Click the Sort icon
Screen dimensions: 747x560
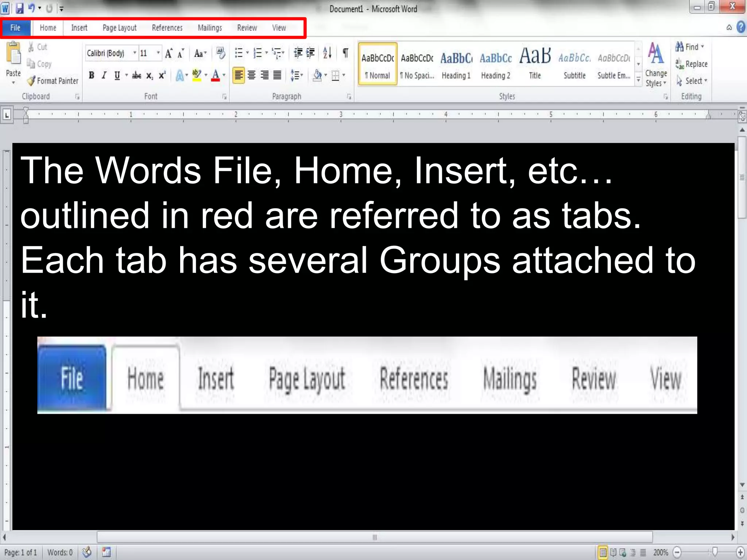coord(327,53)
